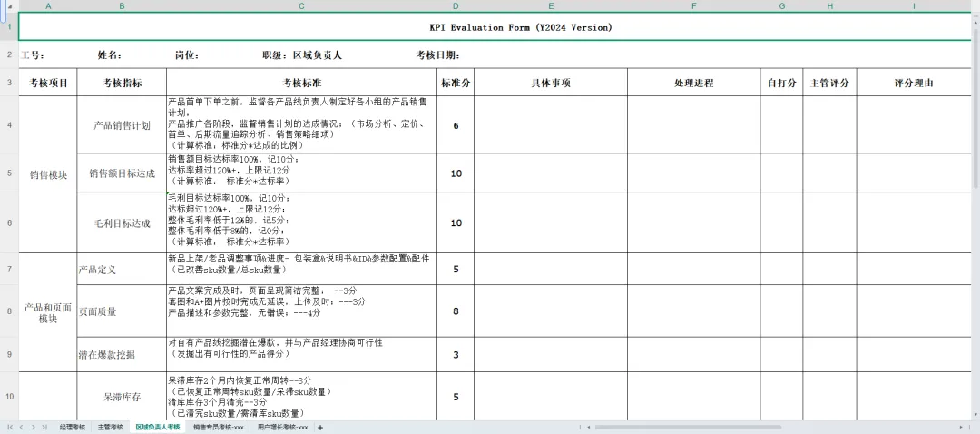Select the 考核指标 header cell
980x434 pixels.
[122, 83]
